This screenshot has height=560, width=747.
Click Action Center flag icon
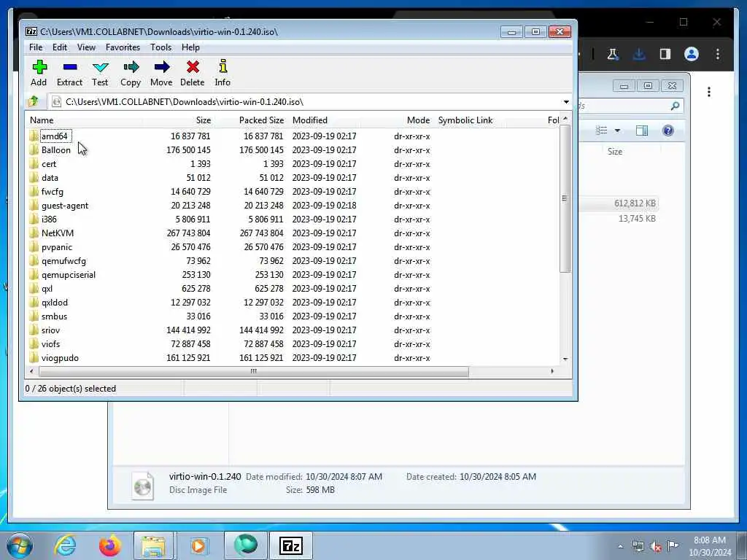[x=673, y=545]
